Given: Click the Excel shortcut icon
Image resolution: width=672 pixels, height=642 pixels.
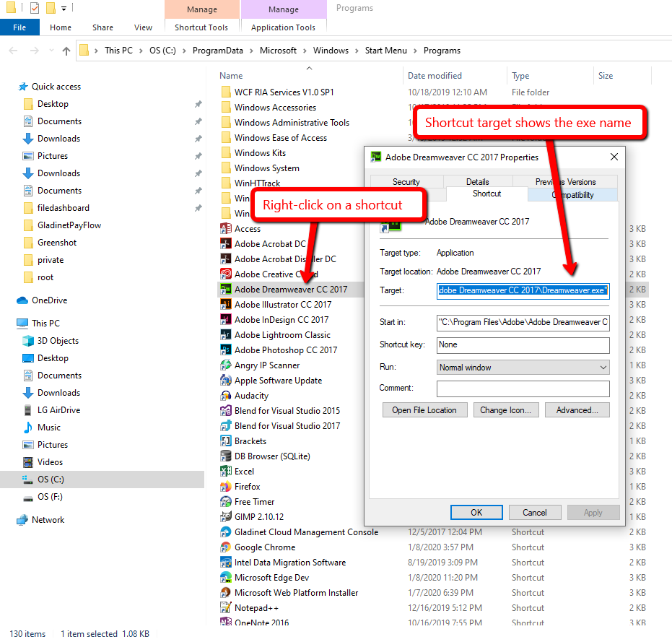Looking at the screenshot, I should click(x=226, y=472).
